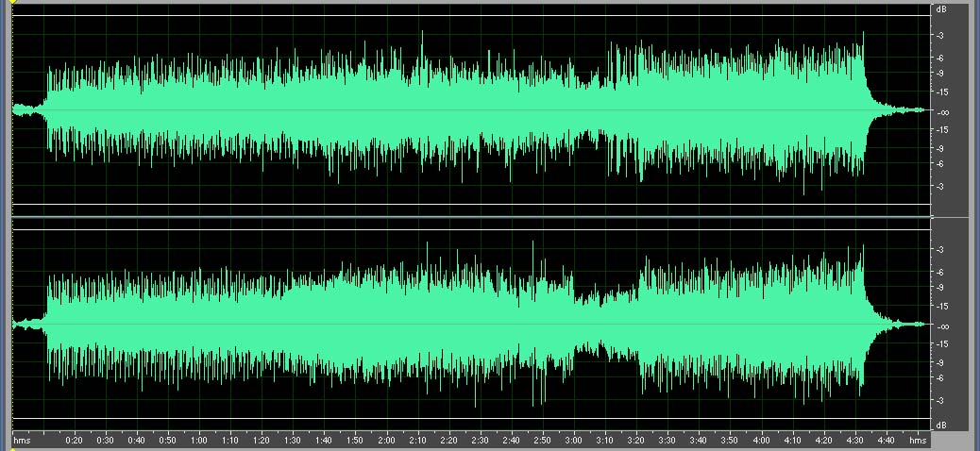Select the 2:30 time ruler mark
Image resolution: width=980 pixels, height=451 pixels.
(x=480, y=441)
